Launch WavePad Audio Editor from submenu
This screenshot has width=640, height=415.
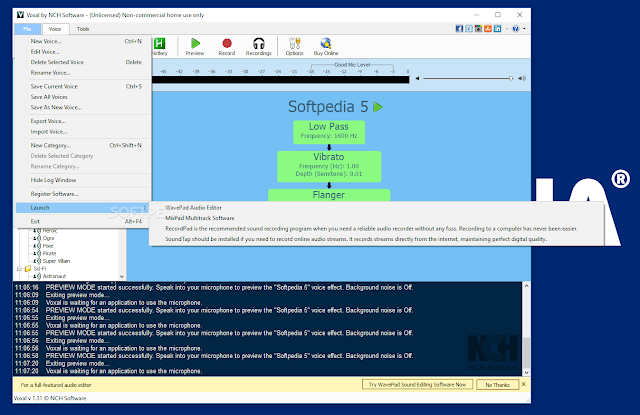[x=376, y=208]
